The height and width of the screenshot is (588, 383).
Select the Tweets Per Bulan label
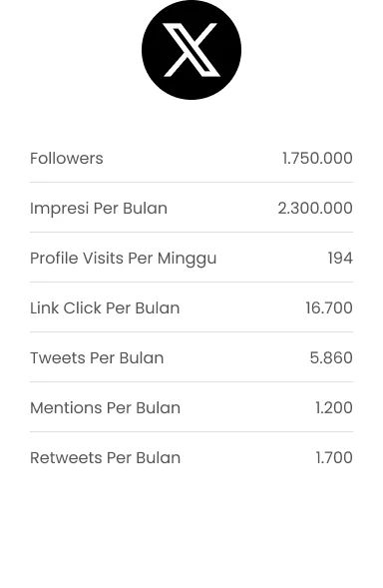[x=97, y=357]
